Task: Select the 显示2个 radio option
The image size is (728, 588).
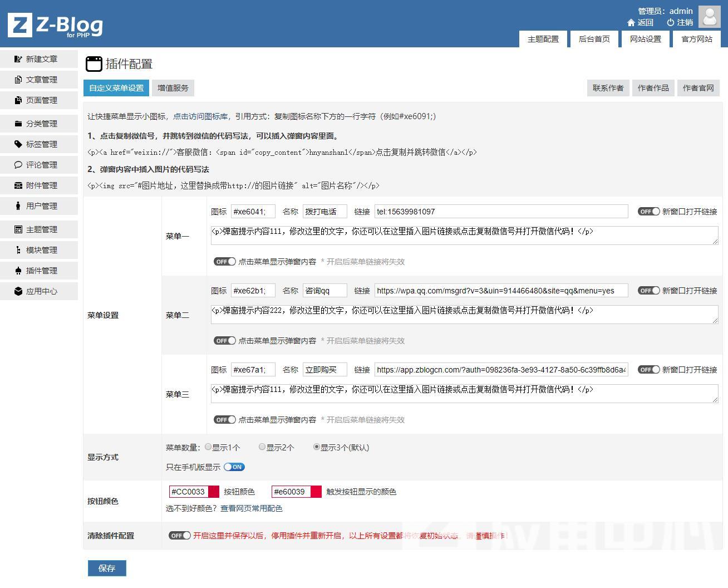Action: coord(262,447)
